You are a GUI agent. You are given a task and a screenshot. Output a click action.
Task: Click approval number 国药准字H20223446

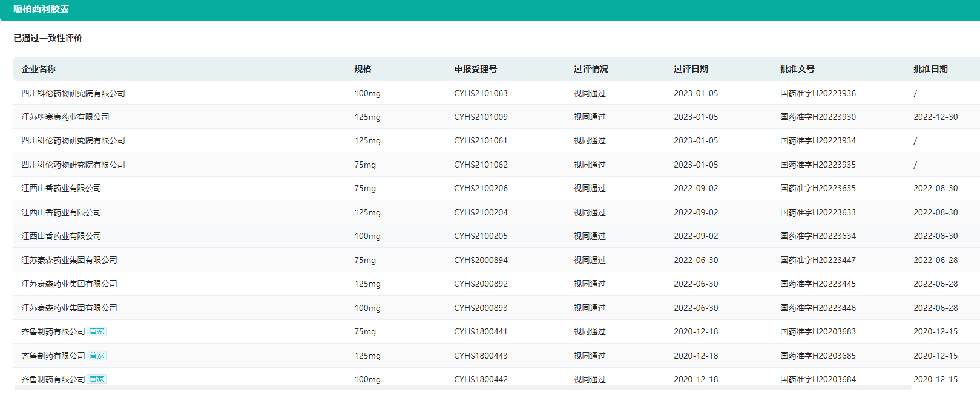[x=818, y=308]
